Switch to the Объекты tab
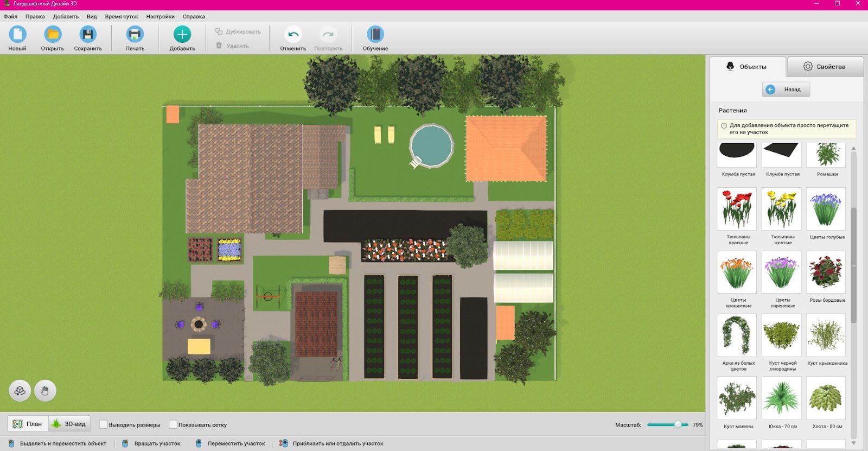 click(x=748, y=67)
